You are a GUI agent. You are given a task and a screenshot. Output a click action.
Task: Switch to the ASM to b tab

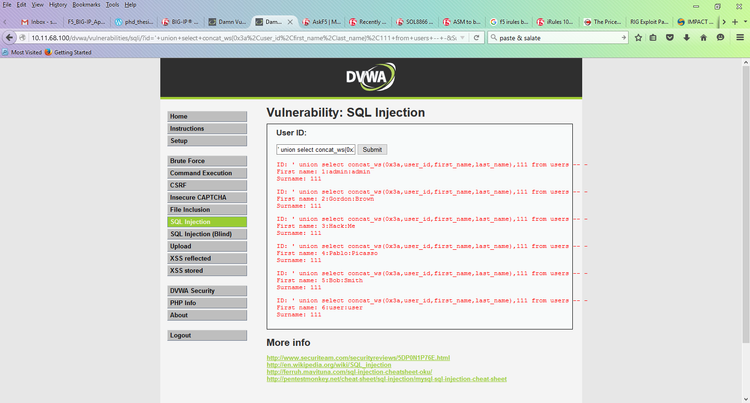point(462,22)
